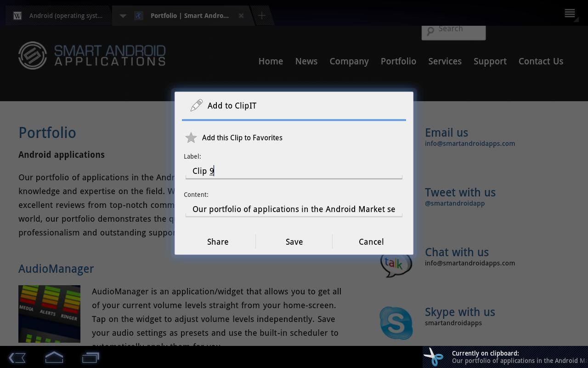The height and width of the screenshot is (368, 588).
Task: Tap the Android home navigation icon
Action: click(54, 357)
